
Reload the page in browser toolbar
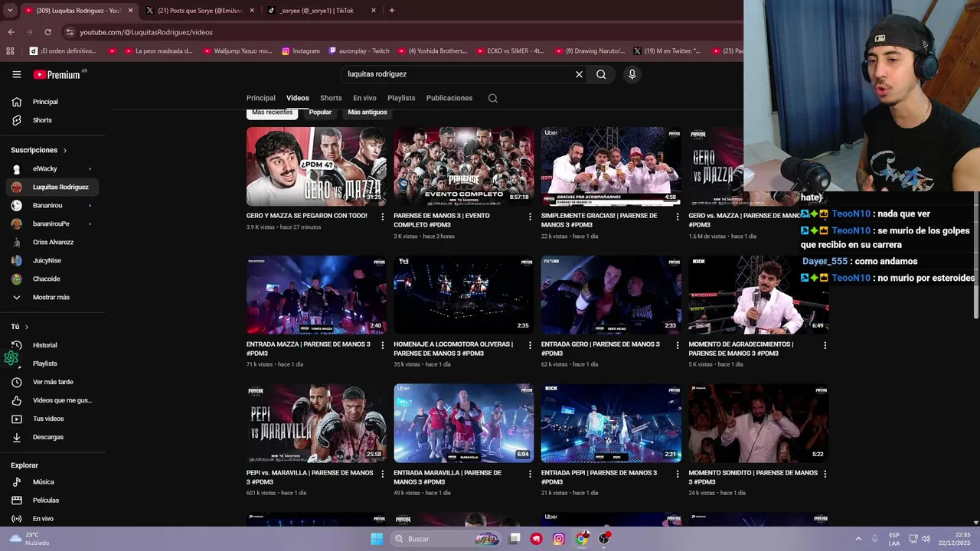coord(47,32)
